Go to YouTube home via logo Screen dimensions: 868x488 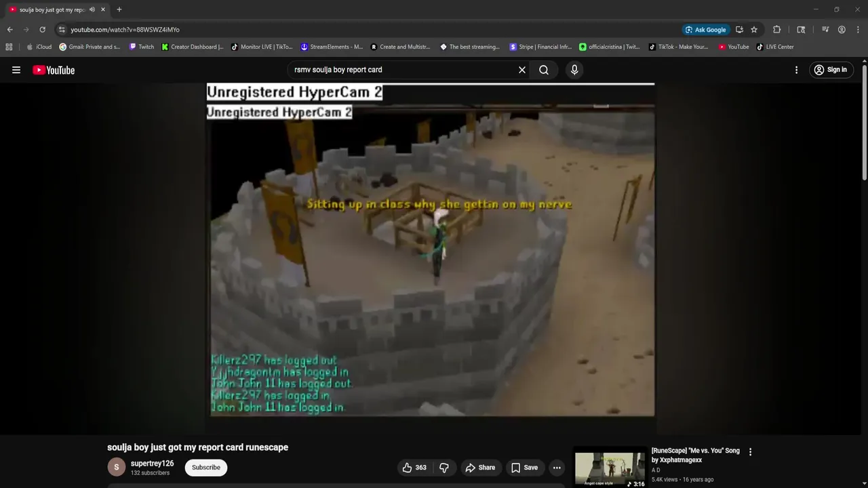click(54, 70)
